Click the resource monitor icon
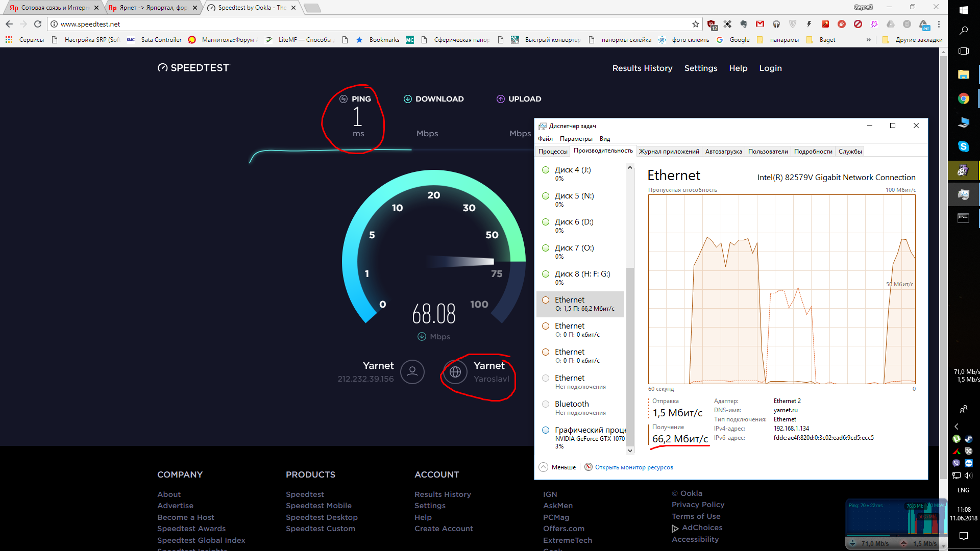 (x=589, y=467)
